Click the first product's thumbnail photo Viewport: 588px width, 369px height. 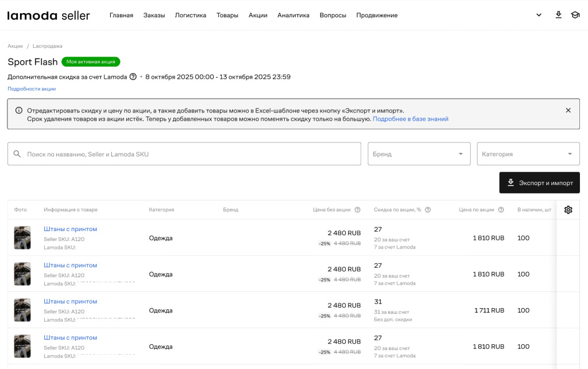(22, 238)
